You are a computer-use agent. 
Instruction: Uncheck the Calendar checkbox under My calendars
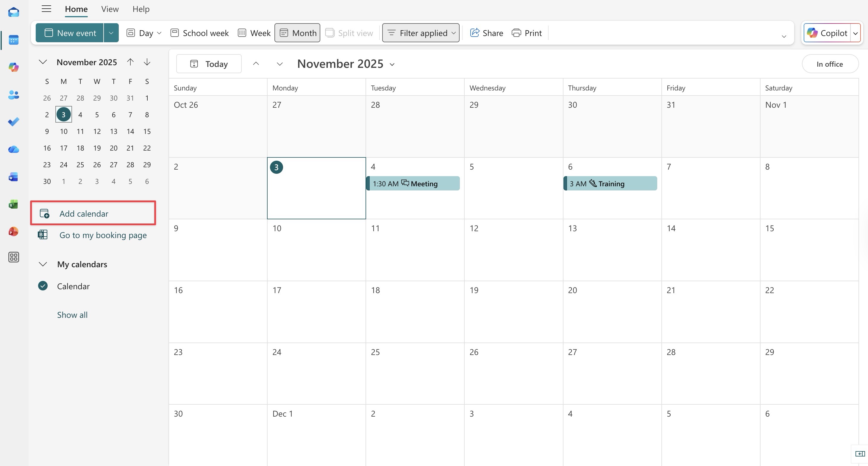point(43,286)
